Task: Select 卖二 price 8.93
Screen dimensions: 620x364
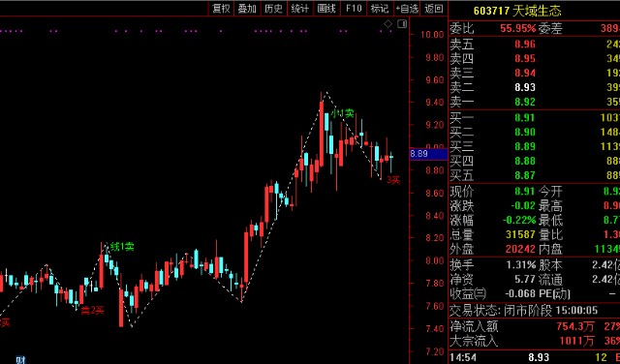Action: click(x=525, y=87)
